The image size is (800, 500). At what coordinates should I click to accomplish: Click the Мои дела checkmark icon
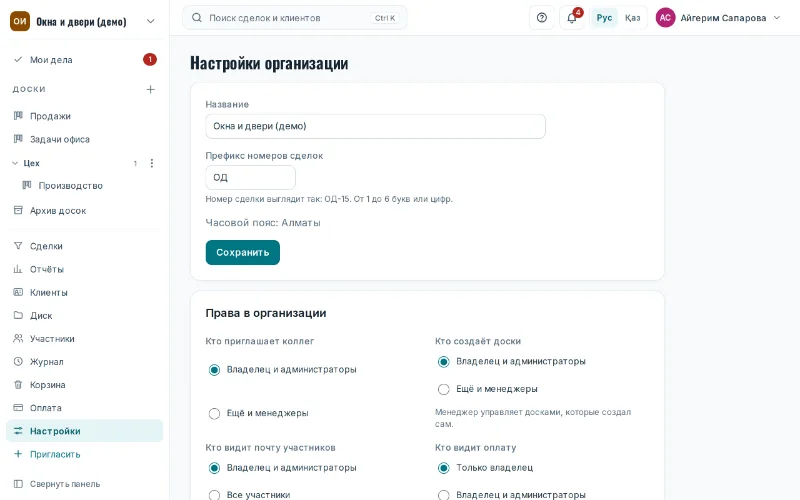(x=18, y=59)
